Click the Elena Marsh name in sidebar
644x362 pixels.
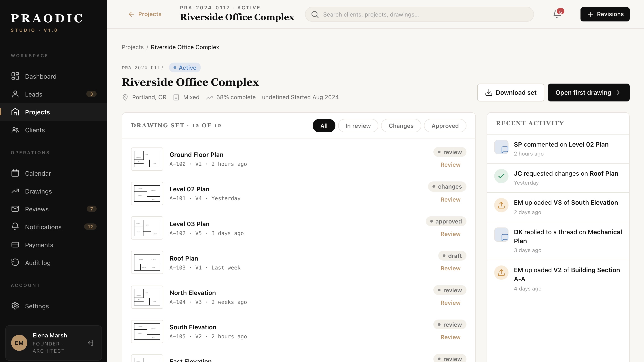click(x=50, y=335)
